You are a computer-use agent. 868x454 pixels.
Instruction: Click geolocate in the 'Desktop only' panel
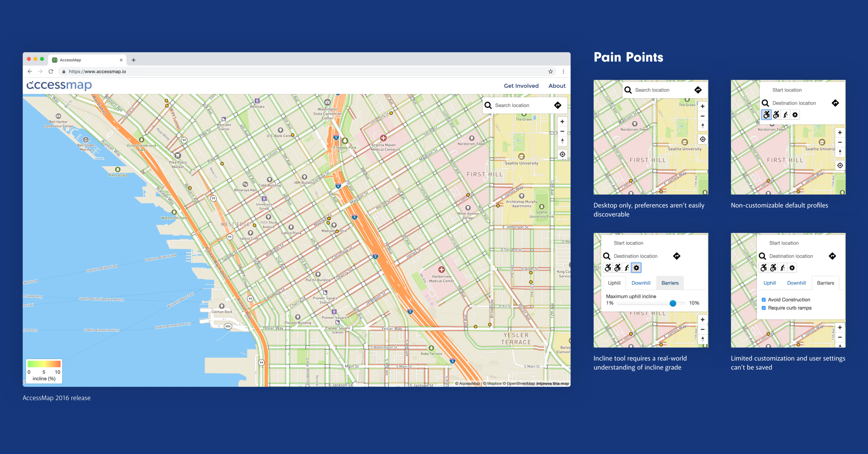click(x=703, y=139)
